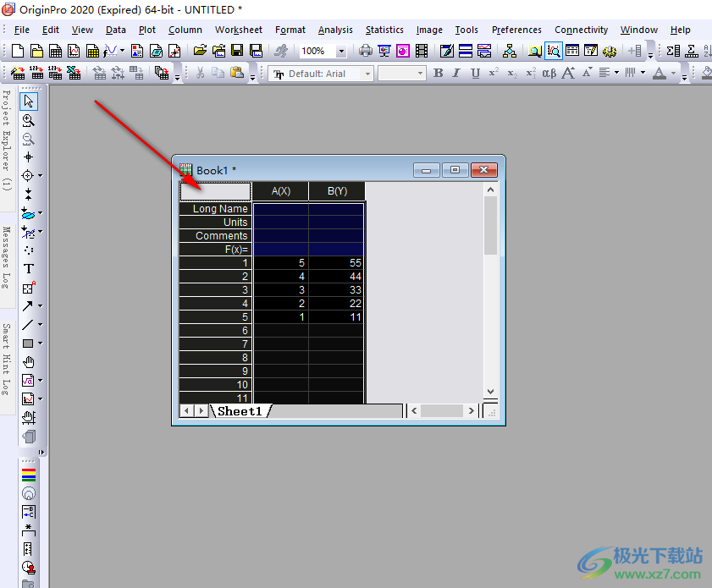Click the select-all corner cell of worksheet
712x588 pixels.
(215, 191)
